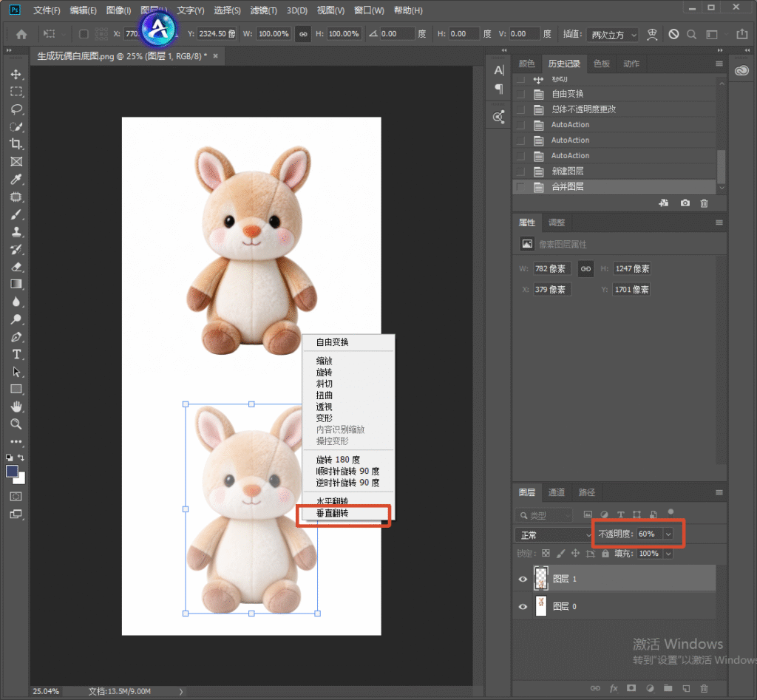Cancel the transform in the options bar
Screen dimensions: 757x700
point(673,34)
